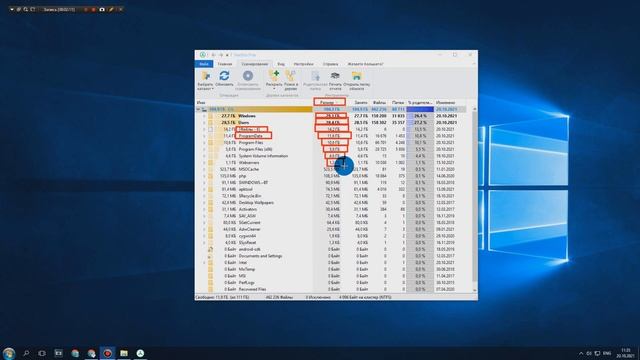Switch to the Настройки tab
The height and width of the screenshot is (360, 640).
(x=304, y=64)
